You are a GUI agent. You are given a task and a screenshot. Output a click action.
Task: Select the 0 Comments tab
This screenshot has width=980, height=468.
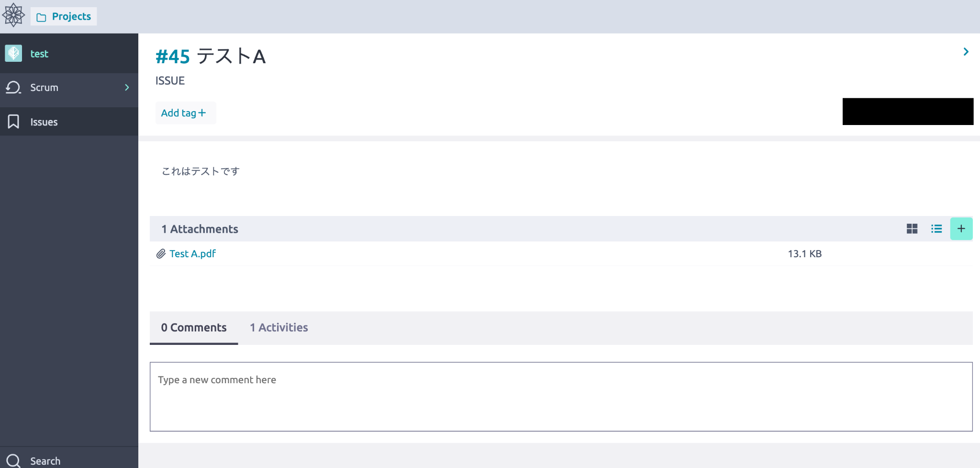pos(194,328)
